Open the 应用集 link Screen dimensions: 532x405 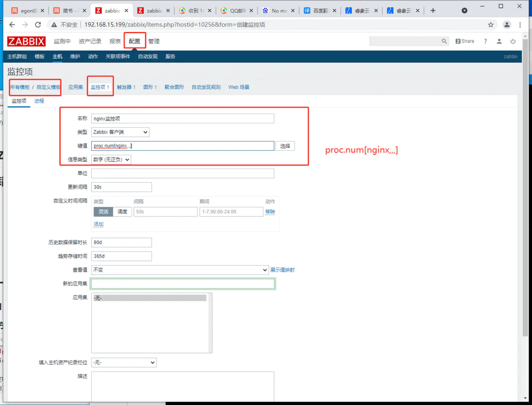75,87
